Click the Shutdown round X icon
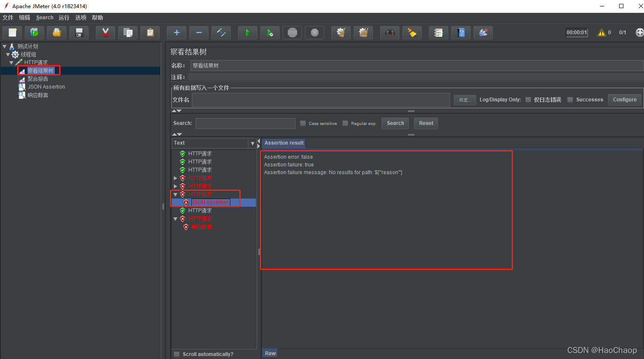The width and height of the screenshot is (644, 359). [314, 33]
